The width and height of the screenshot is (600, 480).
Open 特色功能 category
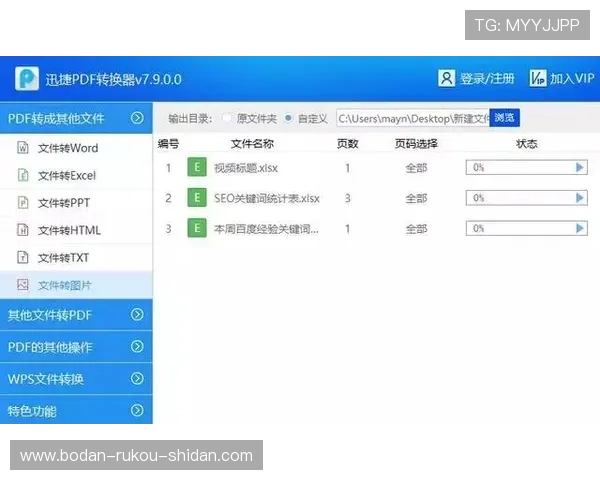76,410
